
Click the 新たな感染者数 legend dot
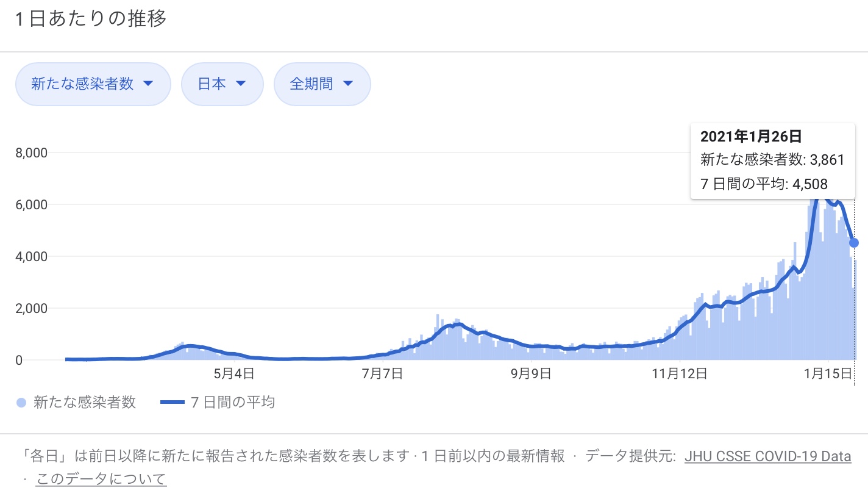[x=21, y=403]
